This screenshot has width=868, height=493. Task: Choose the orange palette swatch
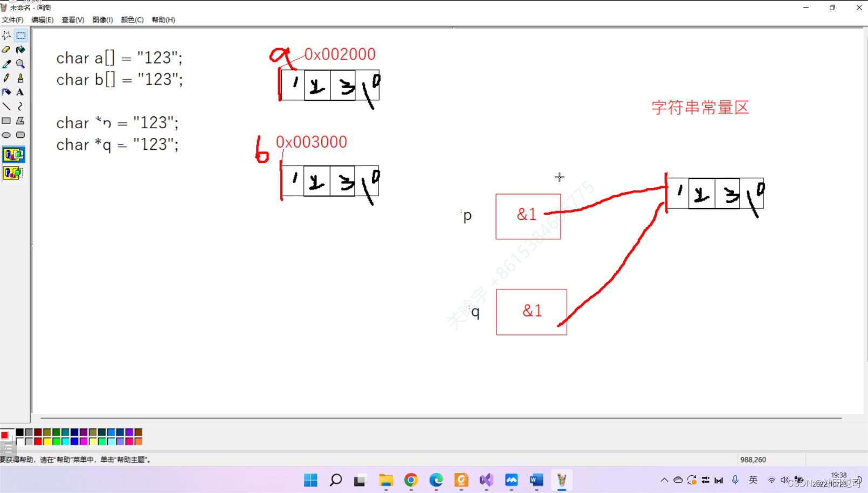pyautogui.click(x=138, y=441)
